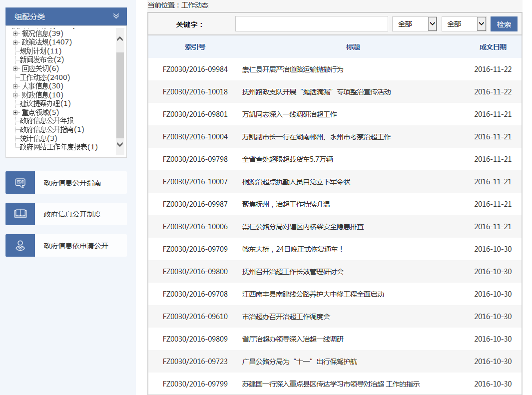Open article 崇仁公路分局对辖区内桥梁安全隐患排查

[303, 227]
